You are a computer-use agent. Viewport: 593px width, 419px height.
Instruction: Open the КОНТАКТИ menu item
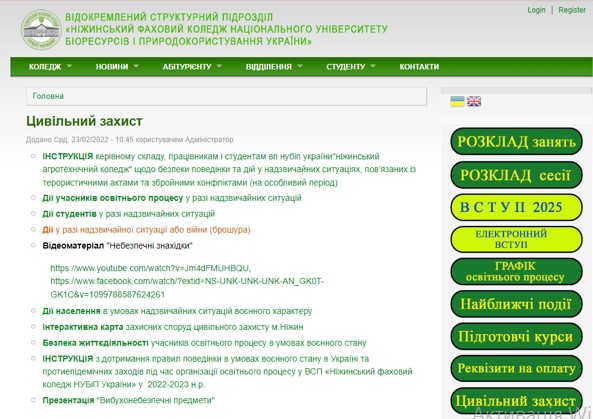(419, 67)
